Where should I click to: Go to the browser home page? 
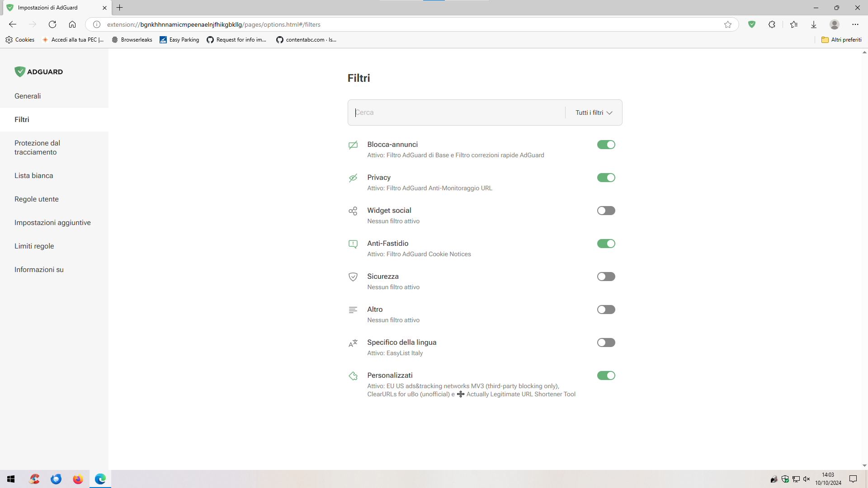pos(72,24)
